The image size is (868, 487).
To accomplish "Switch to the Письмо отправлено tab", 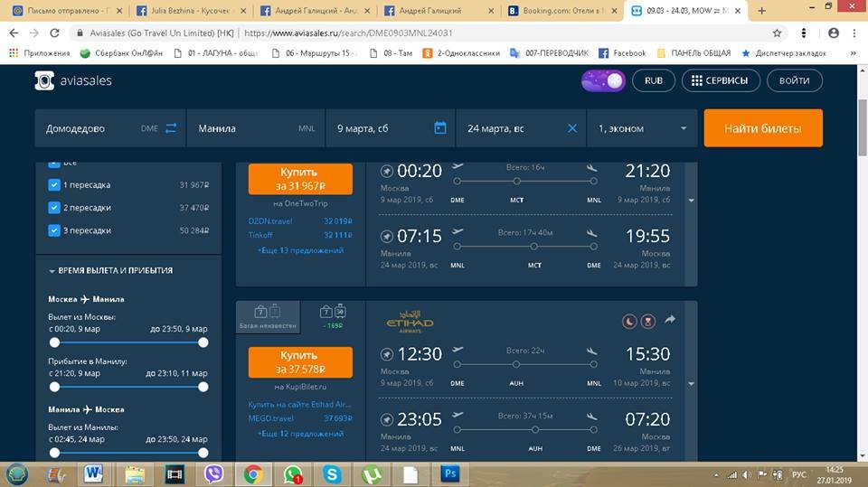I will [68, 11].
